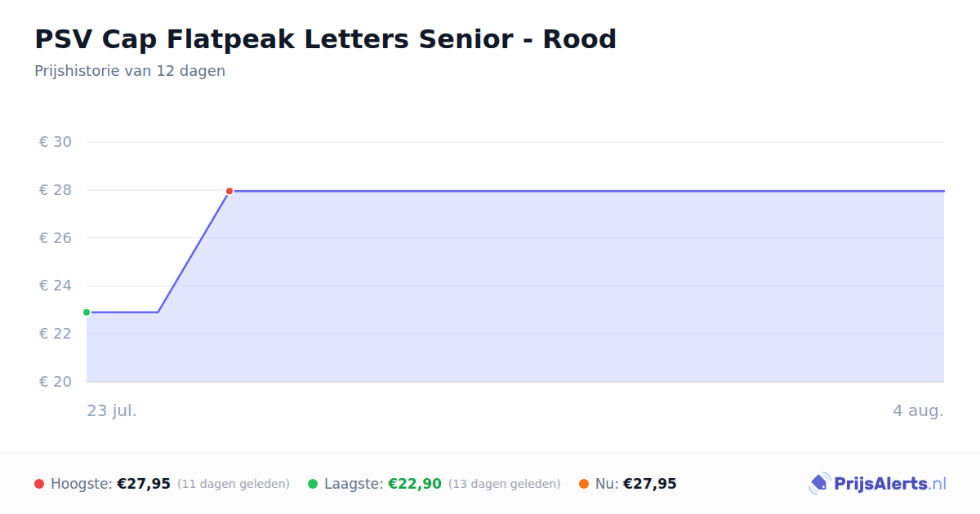The image size is (980, 514).
Task: Click the € 30 y-axis label
Action: pos(56,142)
